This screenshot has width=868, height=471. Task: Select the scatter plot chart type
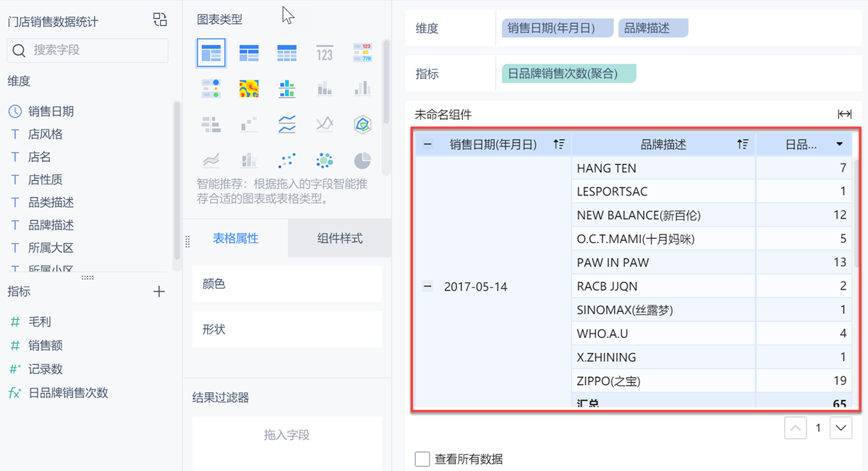tap(287, 160)
